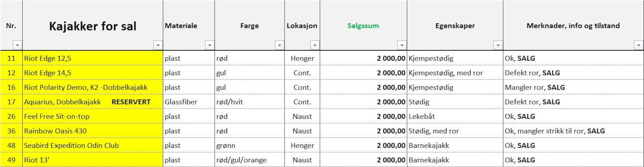The width and height of the screenshot is (644, 167).
Task: Click the Glassfiber material cell
Action: 189,102
